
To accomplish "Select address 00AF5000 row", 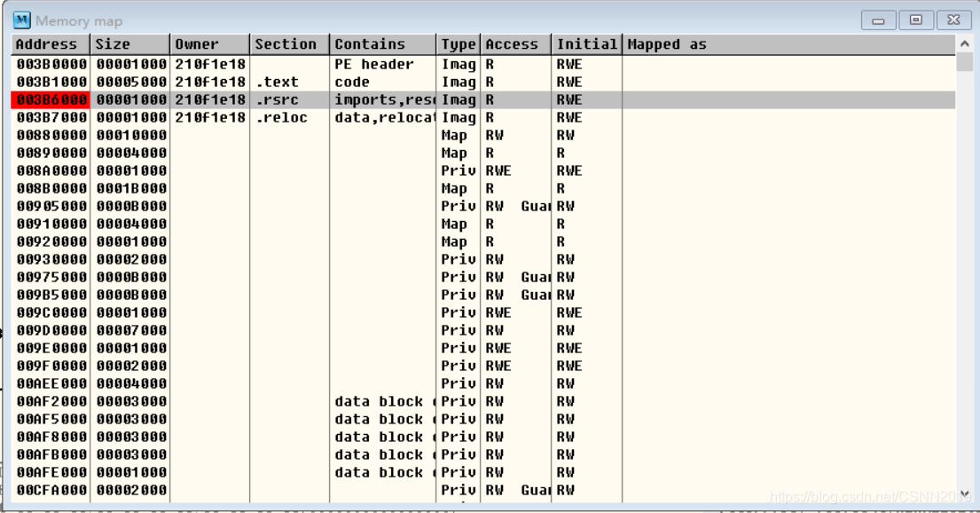I will (x=483, y=419).
